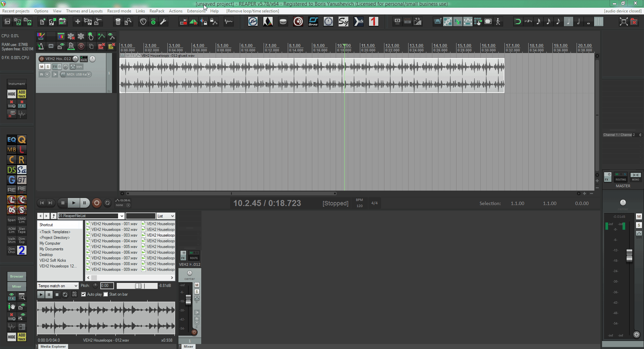Click the BPM value 120
The height and width of the screenshot is (349, 644).
pyautogui.click(x=360, y=206)
